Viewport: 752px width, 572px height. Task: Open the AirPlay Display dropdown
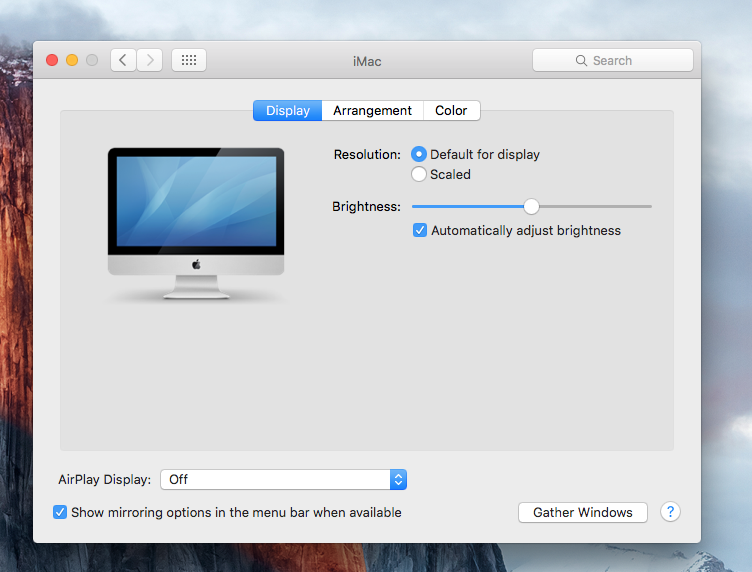click(x=283, y=479)
